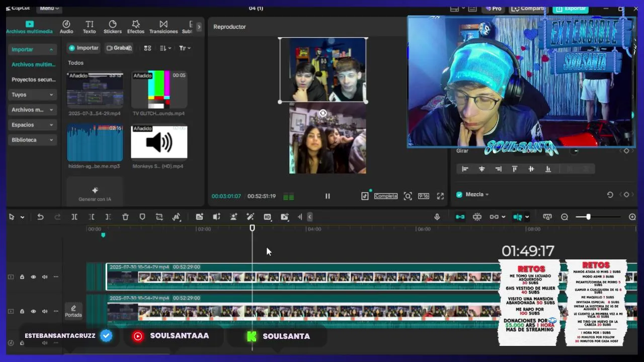
Task: Toggle auto snapping in timeline
Action: (477, 217)
